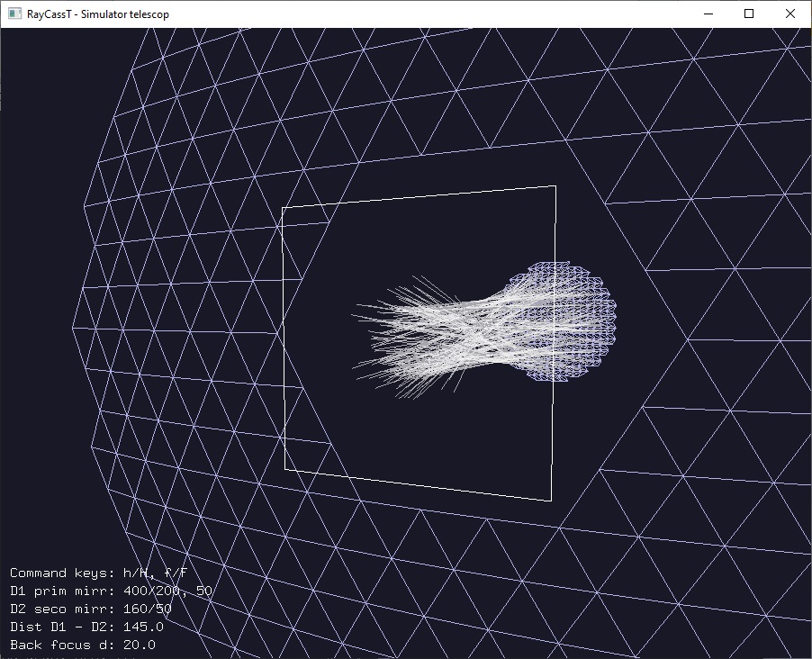Image resolution: width=812 pixels, height=659 pixels.
Task: Click the window title 'RayCassT - Simulator telescop'
Action: pyautogui.click(x=98, y=14)
